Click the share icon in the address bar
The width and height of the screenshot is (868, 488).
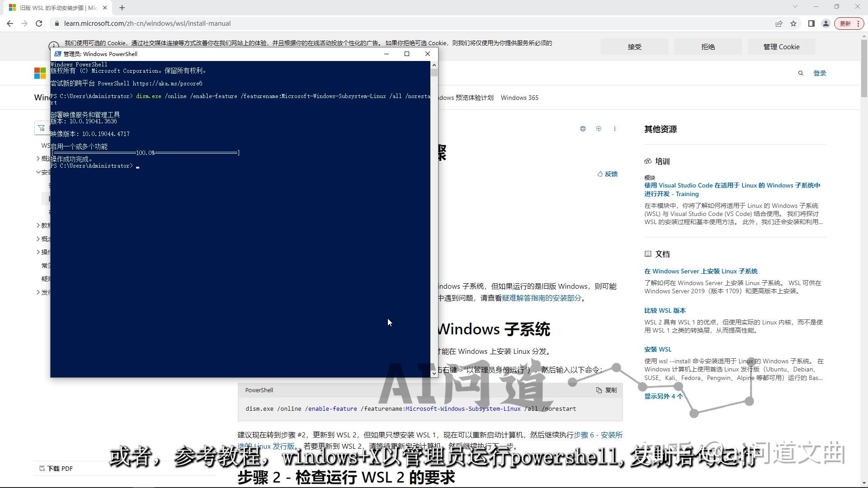tap(779, 23)
